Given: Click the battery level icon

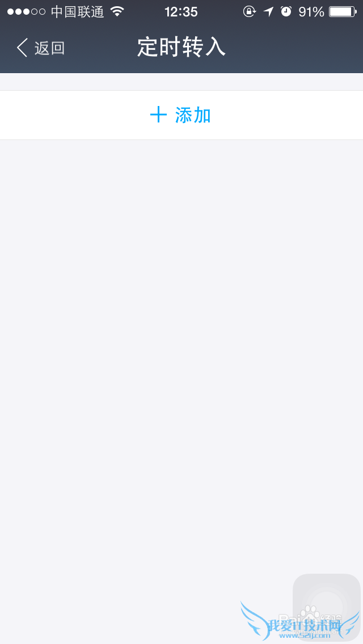Looking at the screenshot, I should [x=343, y=11].
